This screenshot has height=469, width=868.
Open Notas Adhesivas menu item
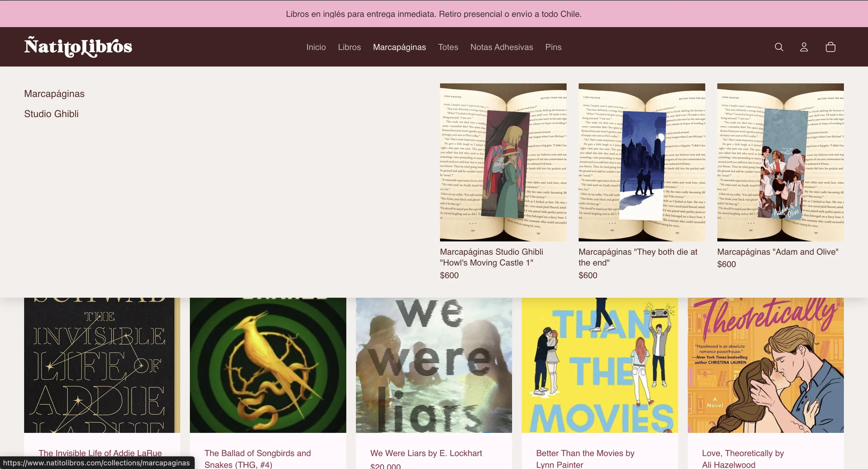(x=502, y=47)
